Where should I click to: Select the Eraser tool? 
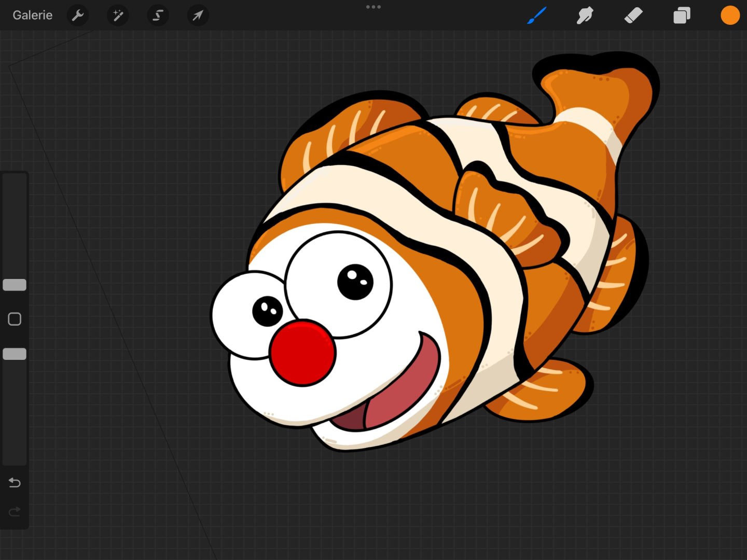click(x=633, y=16)
